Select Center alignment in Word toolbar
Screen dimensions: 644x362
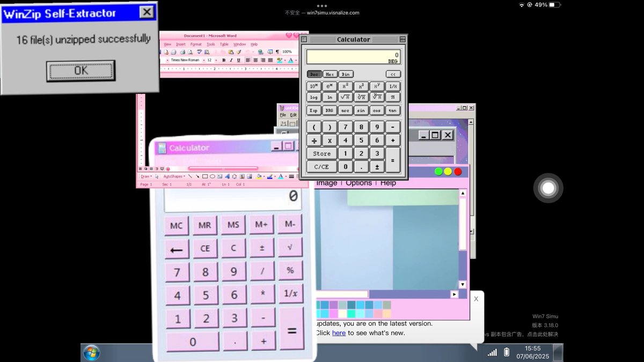coord(255,60)
